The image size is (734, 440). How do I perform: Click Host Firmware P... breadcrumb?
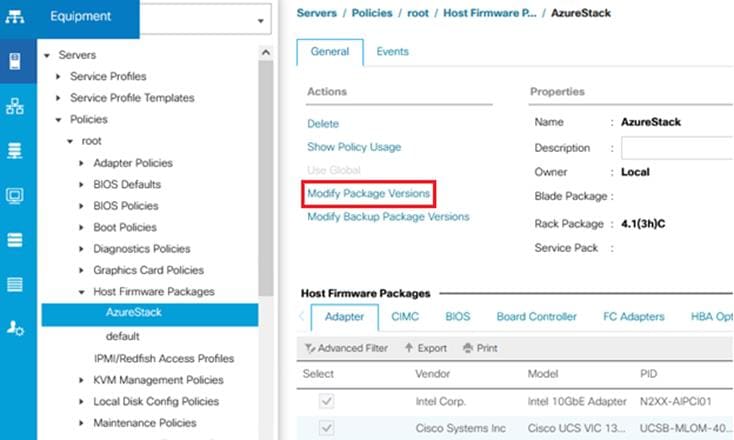pyautogui.click(x=490, y=13)
